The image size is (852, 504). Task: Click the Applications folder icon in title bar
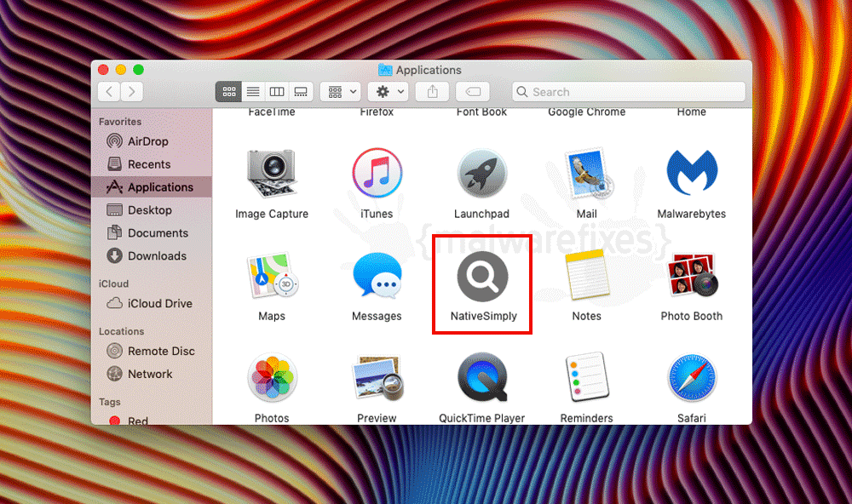pyautogui.click(x=385, y=70)
